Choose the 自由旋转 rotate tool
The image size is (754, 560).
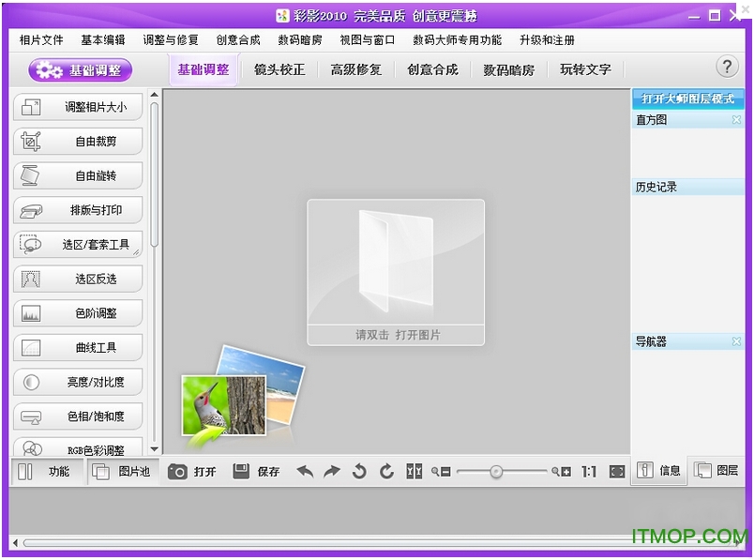[x=78, y=175]
